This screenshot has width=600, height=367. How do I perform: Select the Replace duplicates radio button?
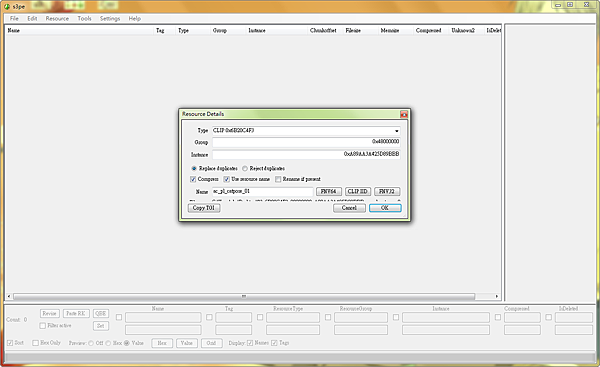(194, 168)
